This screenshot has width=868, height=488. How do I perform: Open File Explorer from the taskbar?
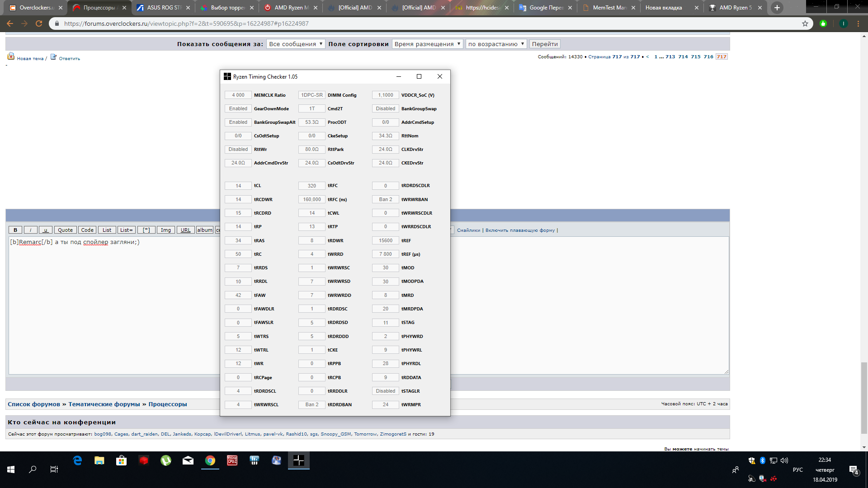(99, 460)
